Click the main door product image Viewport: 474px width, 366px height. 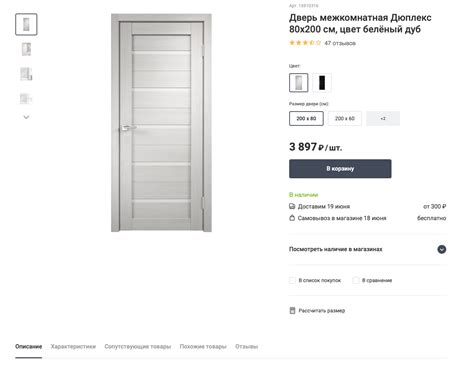click(161, 123)
